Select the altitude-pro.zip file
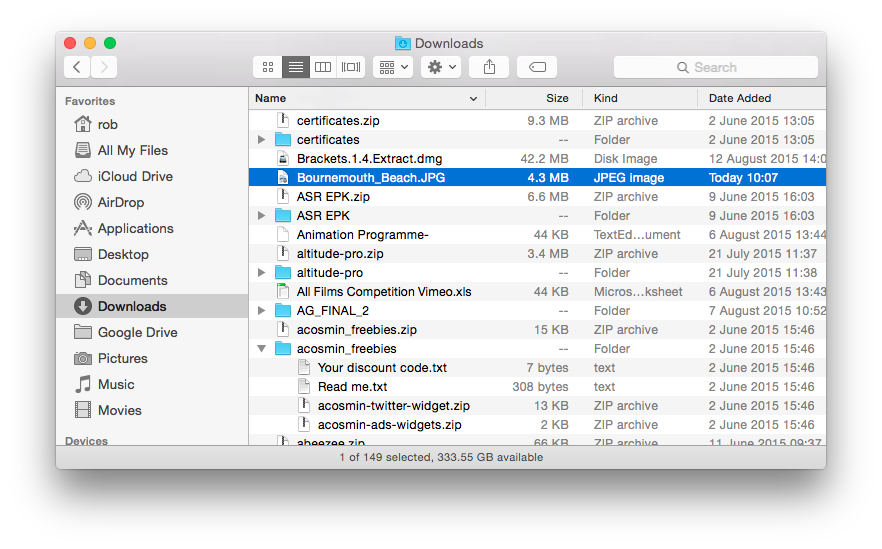The image size is (882, 549). point(537,254)
